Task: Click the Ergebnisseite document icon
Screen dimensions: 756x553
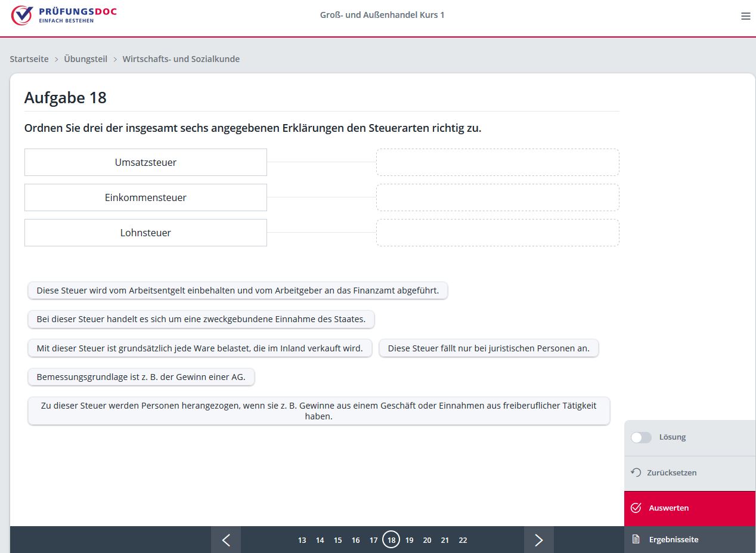Action: [x=636, y=539]
